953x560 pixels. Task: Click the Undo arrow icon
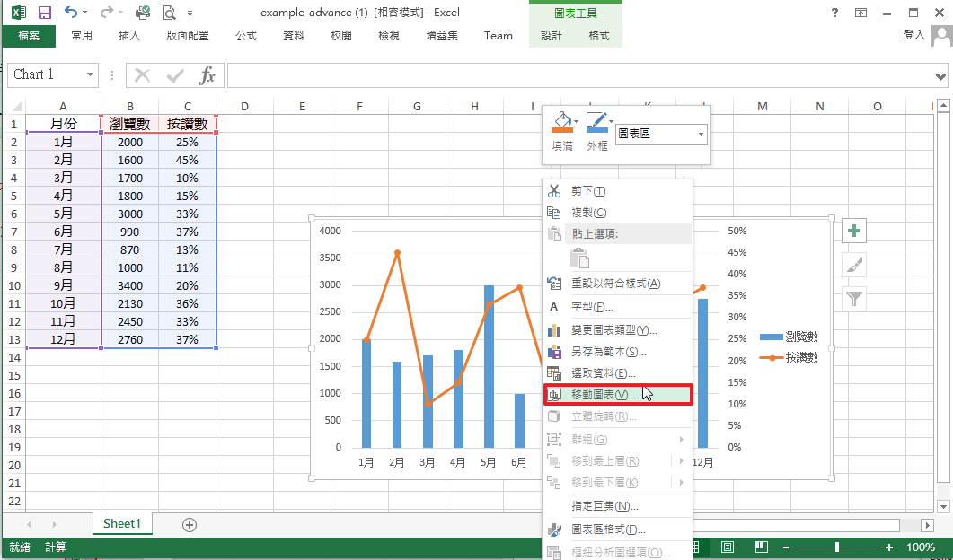[x=72, y=13]
